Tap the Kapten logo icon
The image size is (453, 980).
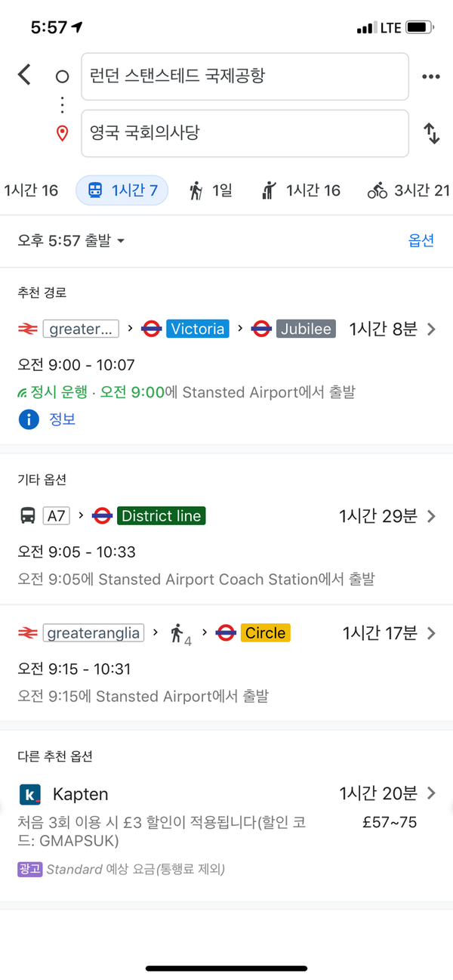(29, 794)
